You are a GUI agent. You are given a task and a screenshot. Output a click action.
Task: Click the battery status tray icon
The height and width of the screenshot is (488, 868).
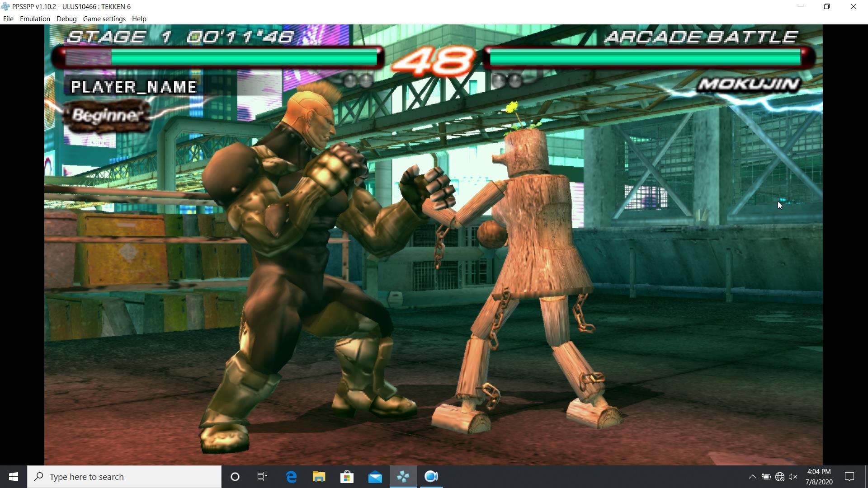point(766,477)
